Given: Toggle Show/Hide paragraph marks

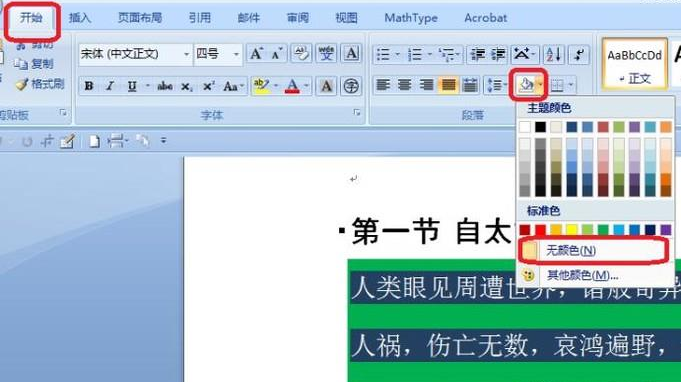Looking at the screenshot, I should coord(579,55).
